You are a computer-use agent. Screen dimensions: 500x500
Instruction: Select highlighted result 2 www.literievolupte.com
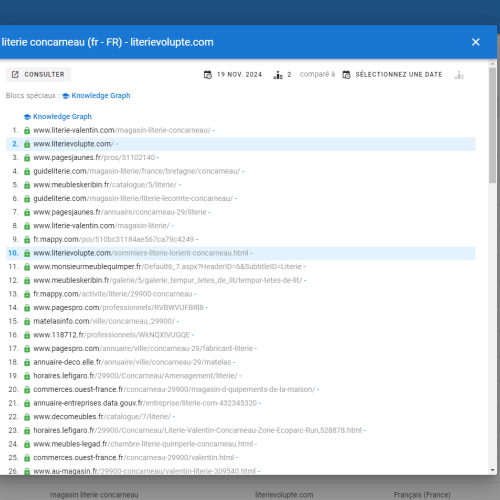point(241,144)
